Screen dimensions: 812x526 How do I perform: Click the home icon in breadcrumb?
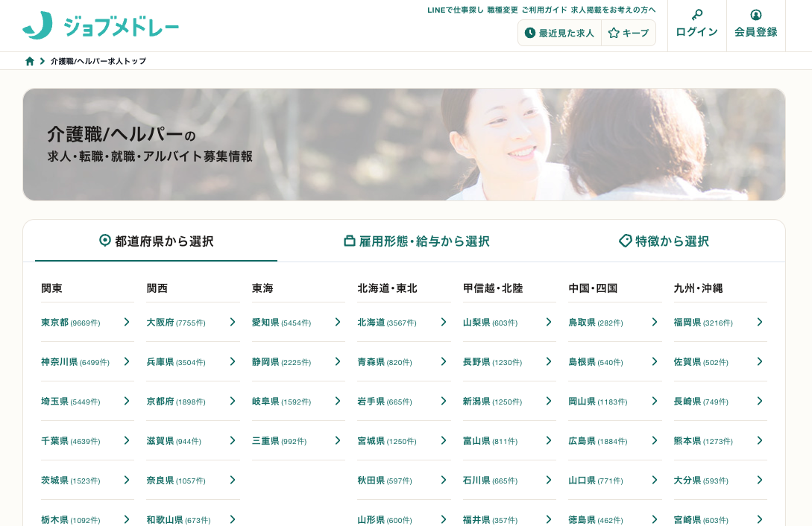(x=30, y=61)
